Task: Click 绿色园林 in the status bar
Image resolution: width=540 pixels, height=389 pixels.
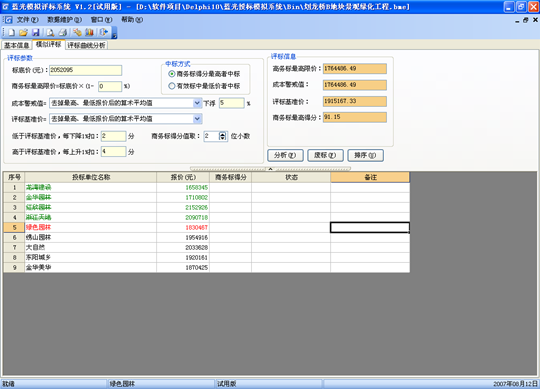Action: [x=122, y=383]
